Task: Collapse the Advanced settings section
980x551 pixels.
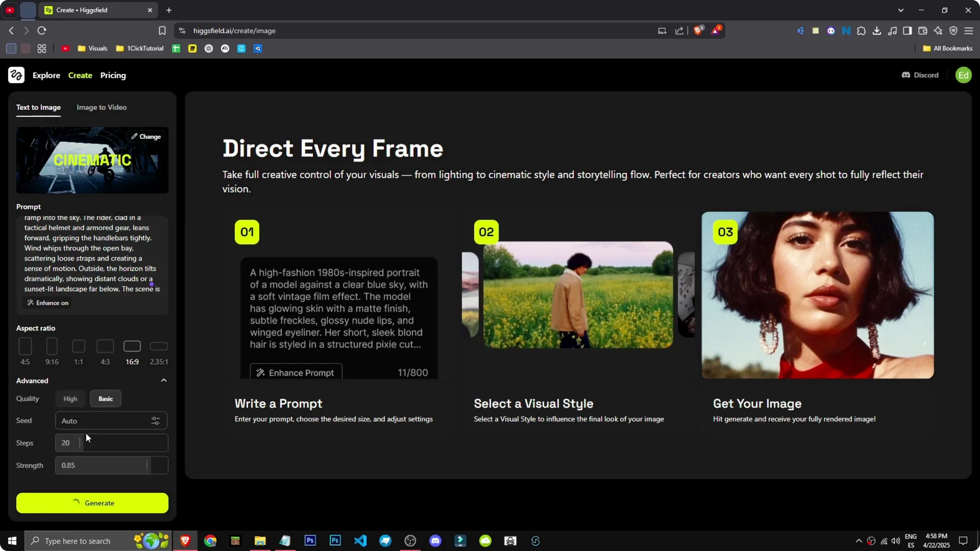Action: coord(163,380)
